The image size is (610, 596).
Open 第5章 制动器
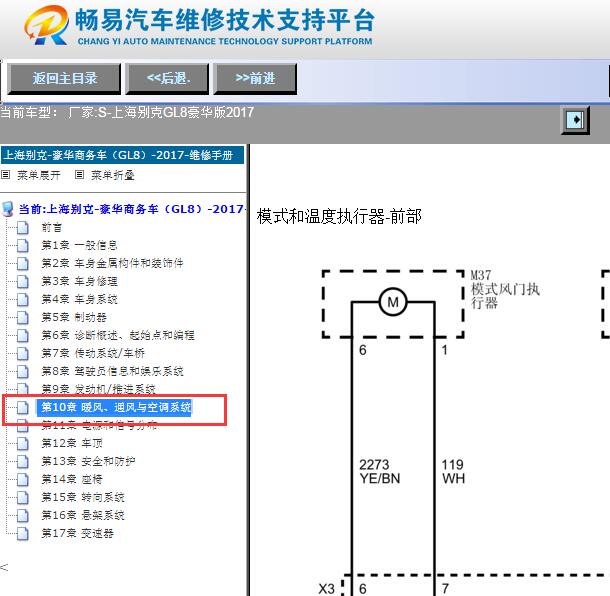[x=74, y=317]
